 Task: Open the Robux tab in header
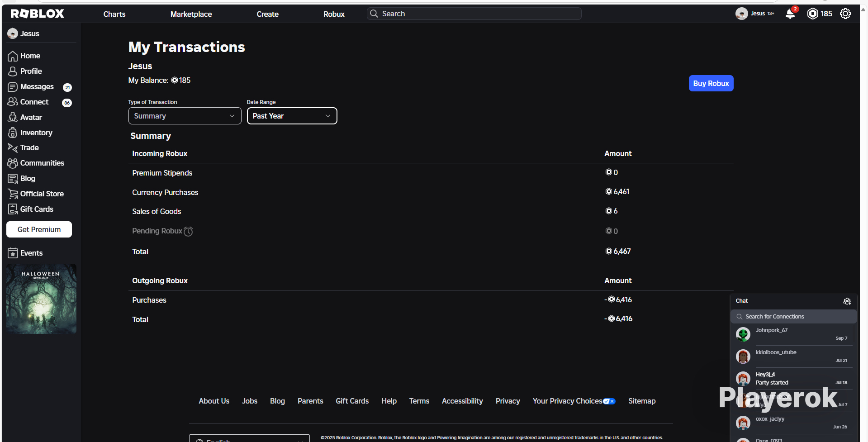pos(334,14)
